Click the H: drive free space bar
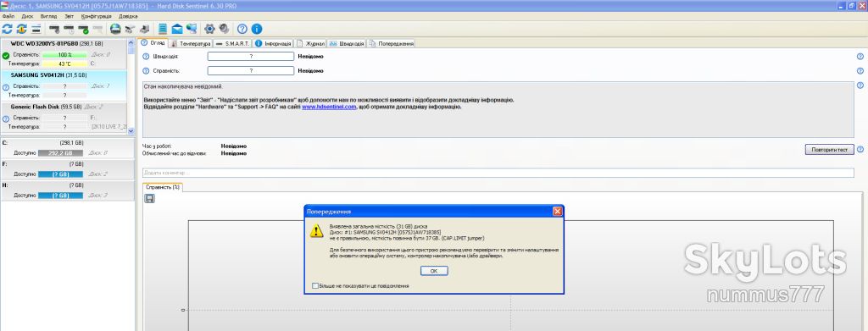Screen dimensions: 868x331 [x=60, y=195]
